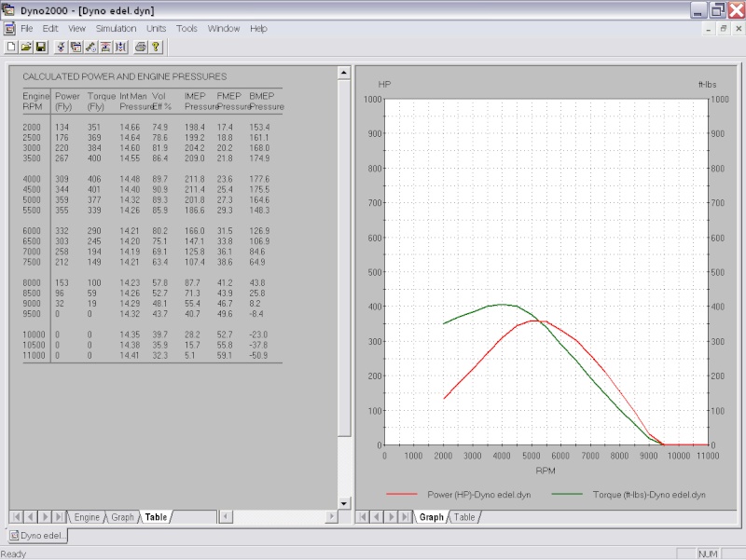Go to first tab button in right pane
The height and width of the screenshot is (560, 746).
click(363, 517)
